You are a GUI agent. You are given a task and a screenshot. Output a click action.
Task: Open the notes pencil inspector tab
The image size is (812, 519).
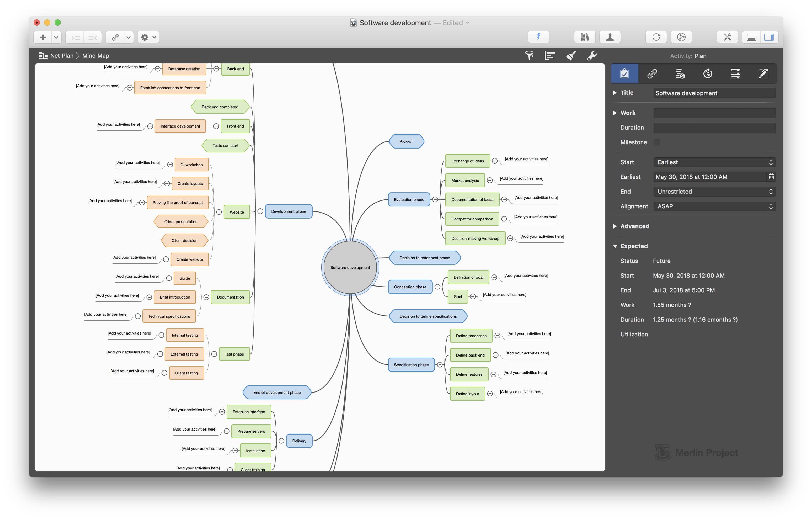(763, 73)
